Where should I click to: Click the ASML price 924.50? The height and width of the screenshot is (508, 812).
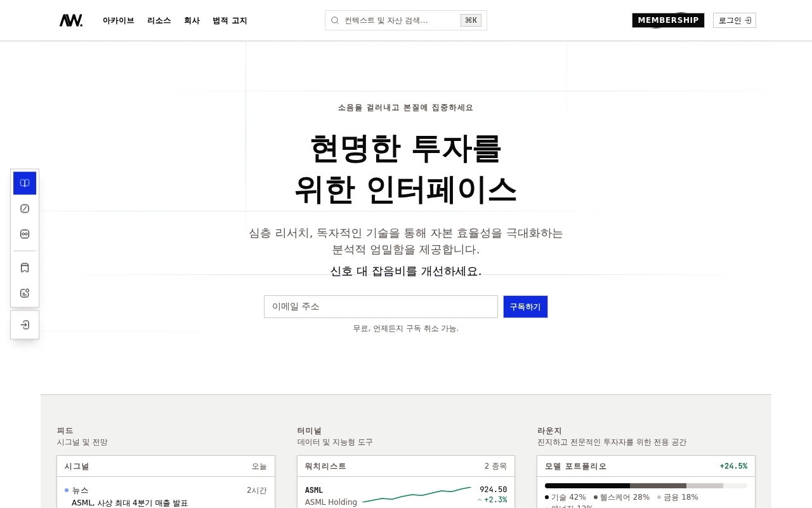click(x=493, y=490)
